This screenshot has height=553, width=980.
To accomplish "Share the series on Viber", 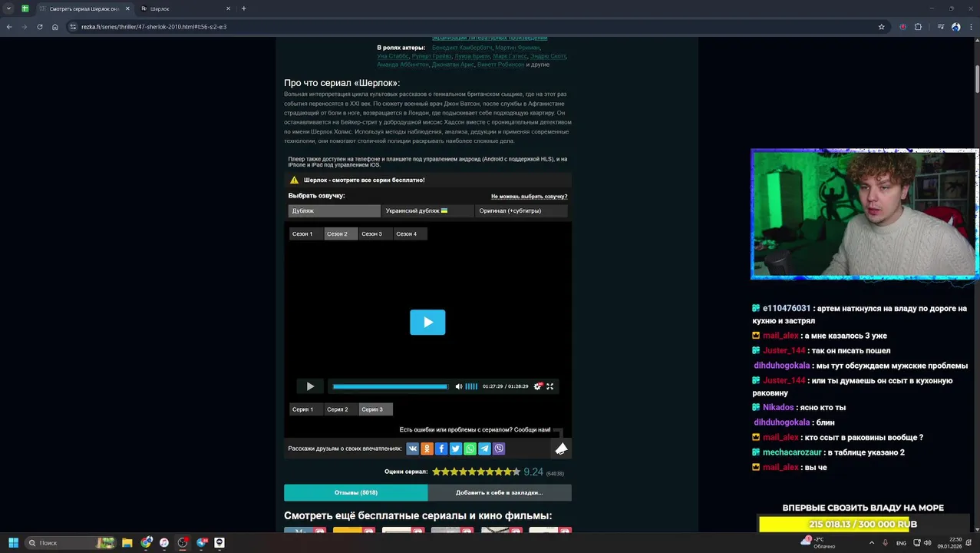I will coord(499,449).
